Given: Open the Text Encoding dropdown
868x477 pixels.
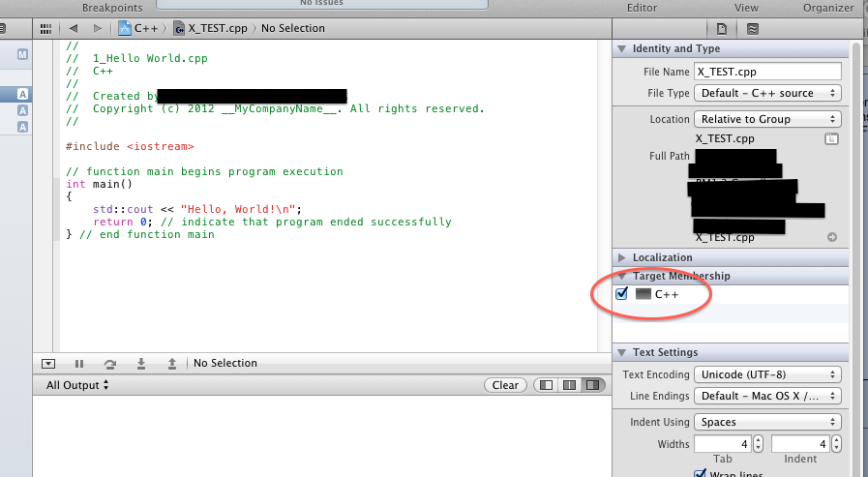Looking at the screenshot, I should [x=767, y=374].
